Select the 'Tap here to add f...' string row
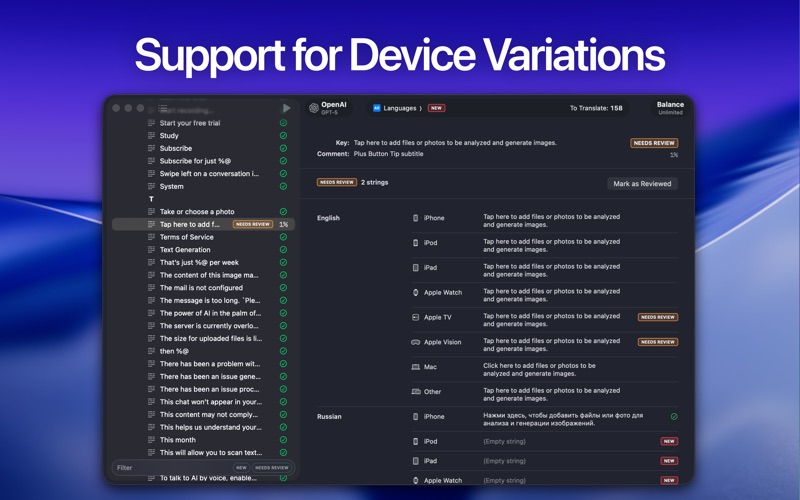Screen dimensions: 800x500 click(203, 224)
